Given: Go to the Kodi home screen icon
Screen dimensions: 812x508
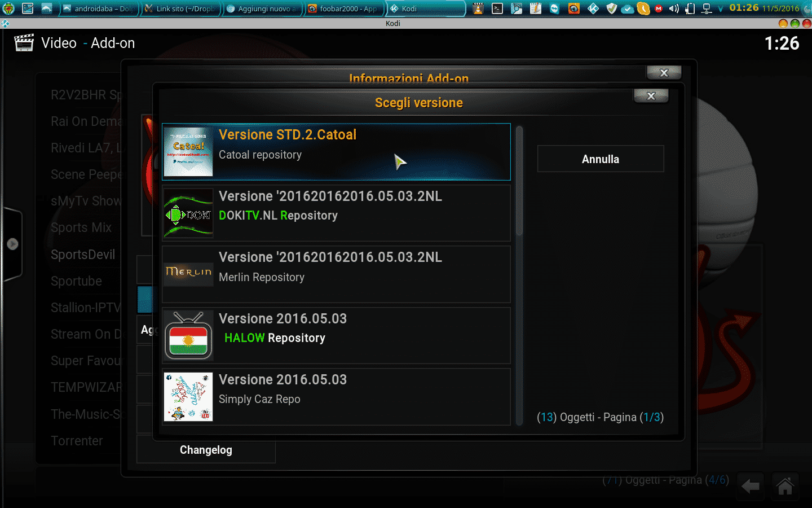Looking at the screenshot, I should coord(785,487).
